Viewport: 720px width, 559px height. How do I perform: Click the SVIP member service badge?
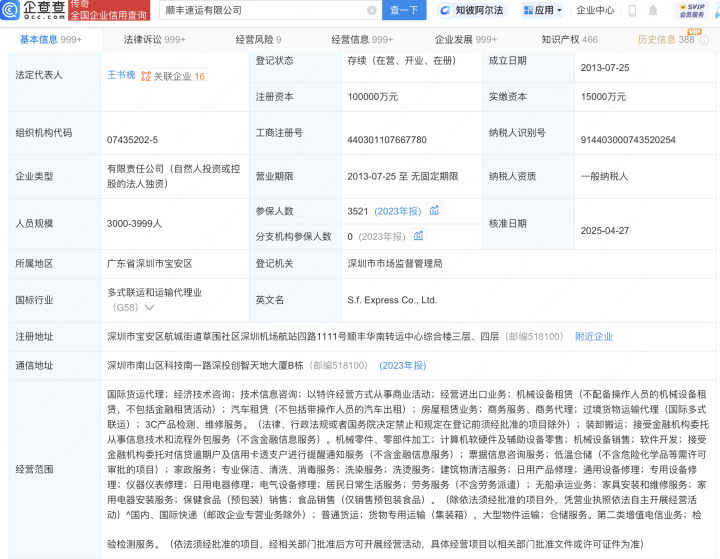[x=692, y=11]
